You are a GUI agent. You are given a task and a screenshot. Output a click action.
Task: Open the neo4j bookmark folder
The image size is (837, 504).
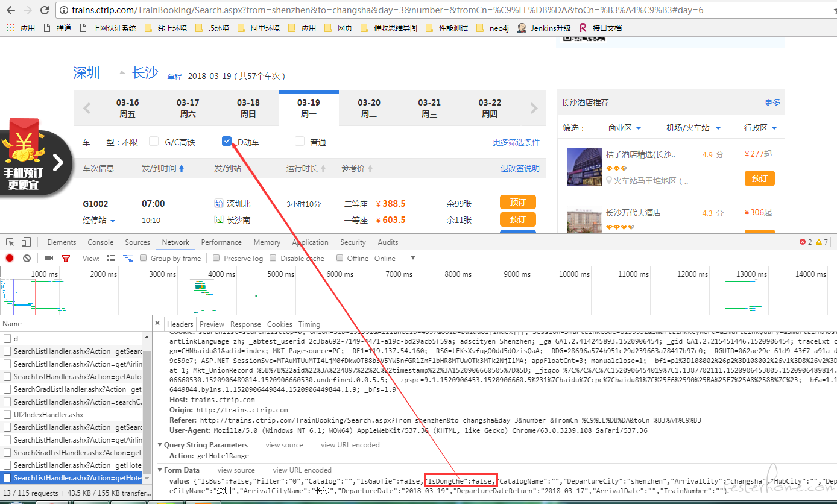tap(493, 28)
